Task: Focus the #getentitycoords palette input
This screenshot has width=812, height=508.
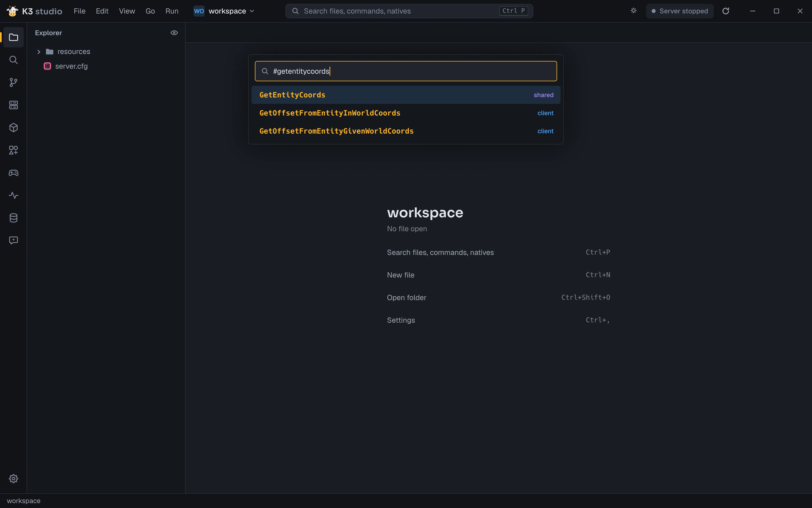Action: coord(406,71)
